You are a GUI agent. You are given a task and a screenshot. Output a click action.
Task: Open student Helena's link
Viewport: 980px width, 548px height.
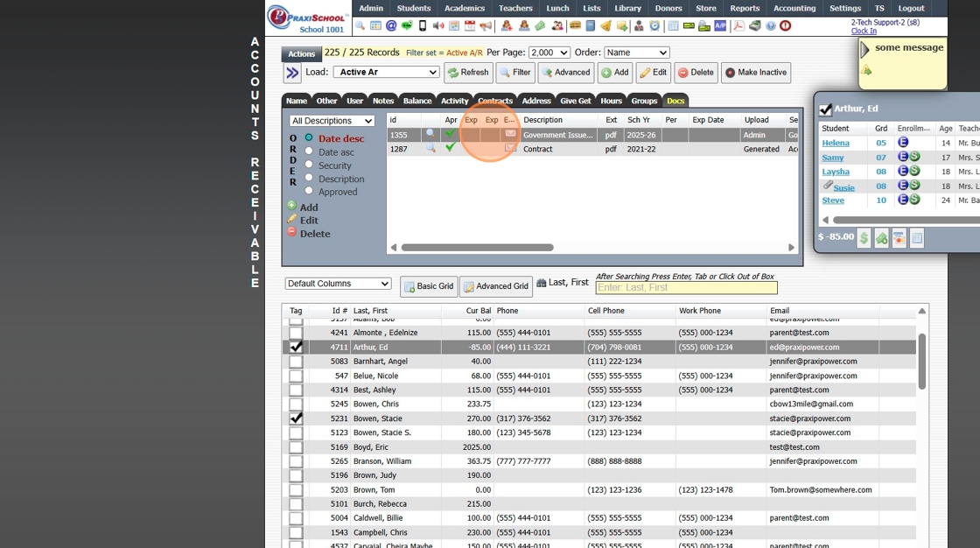[x=836, y=143]
